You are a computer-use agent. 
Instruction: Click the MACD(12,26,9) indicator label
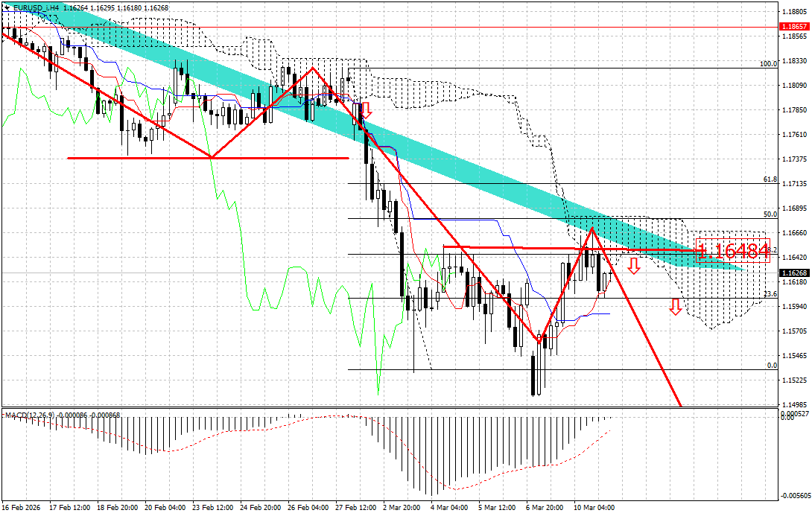click(31, 415)
